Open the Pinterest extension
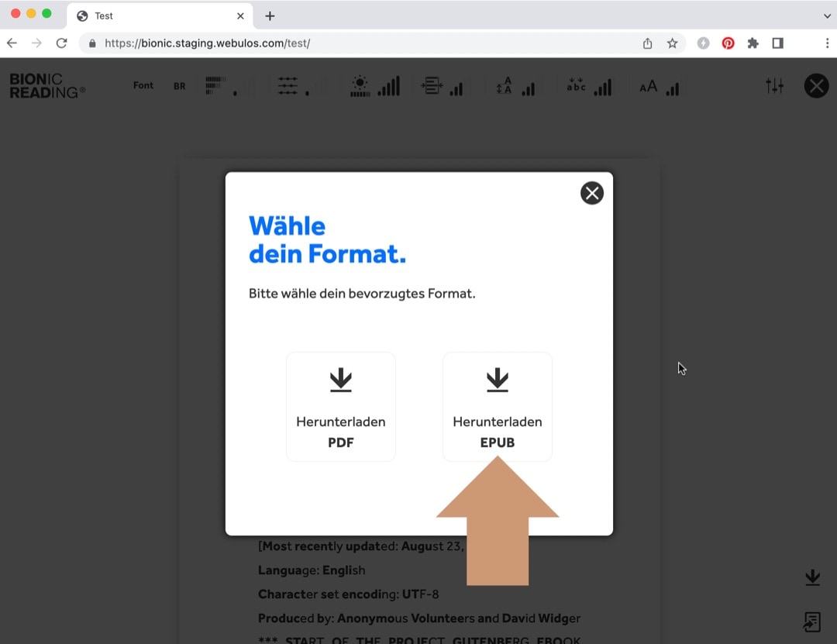 click(728, 43)
